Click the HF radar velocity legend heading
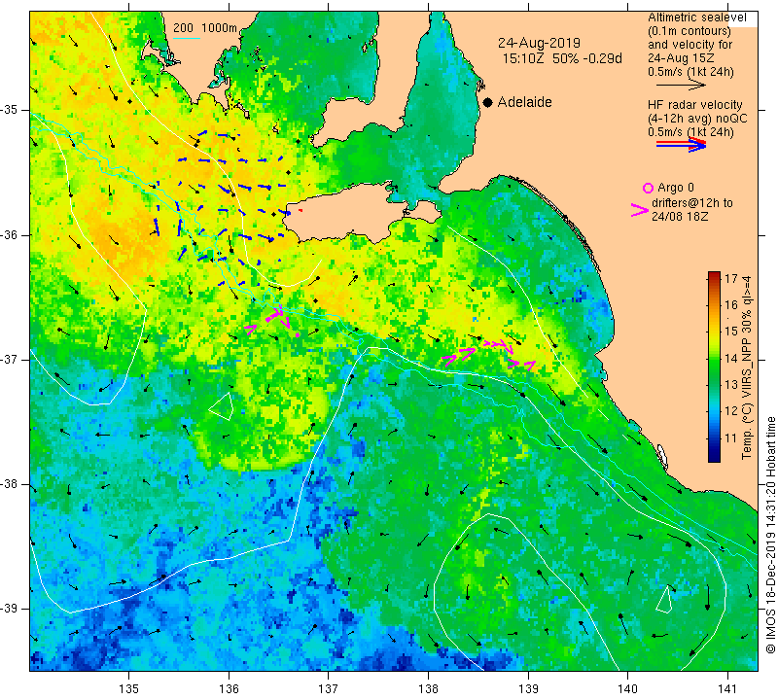Image resolution: width=778 pixels, height=700 pixels. [694, 105]
